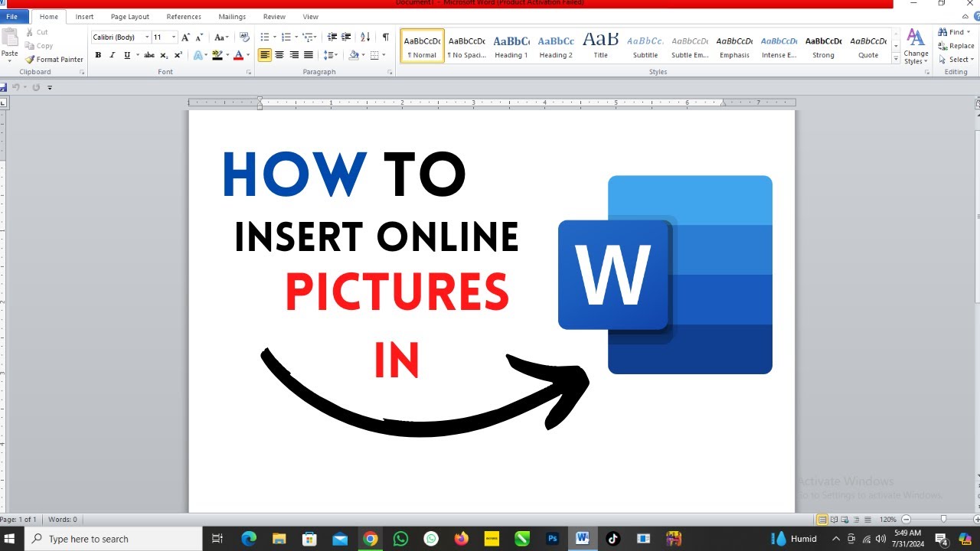Viewport: 980px width, 551px height.
Task: Open the line spacing dropdown
Action: point(331,55)
